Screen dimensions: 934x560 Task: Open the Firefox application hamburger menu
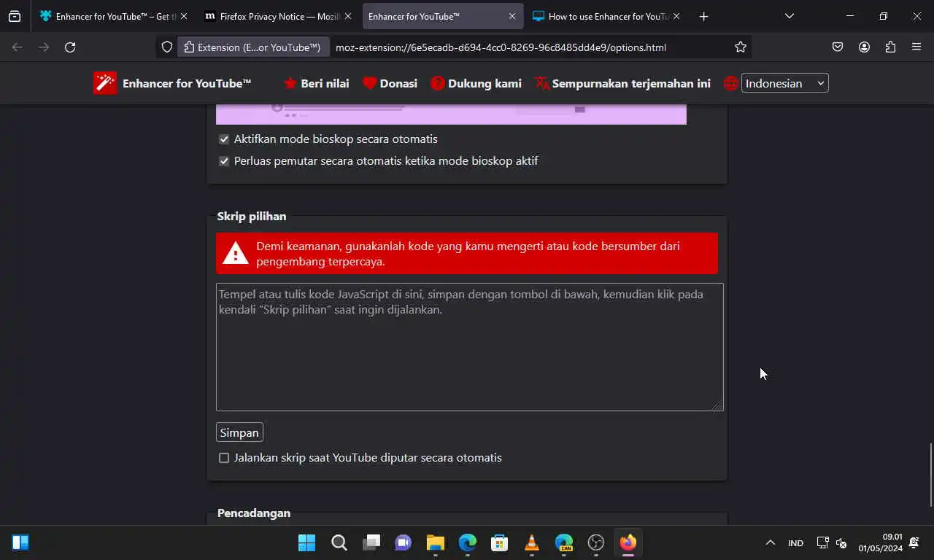coord(916,47)
